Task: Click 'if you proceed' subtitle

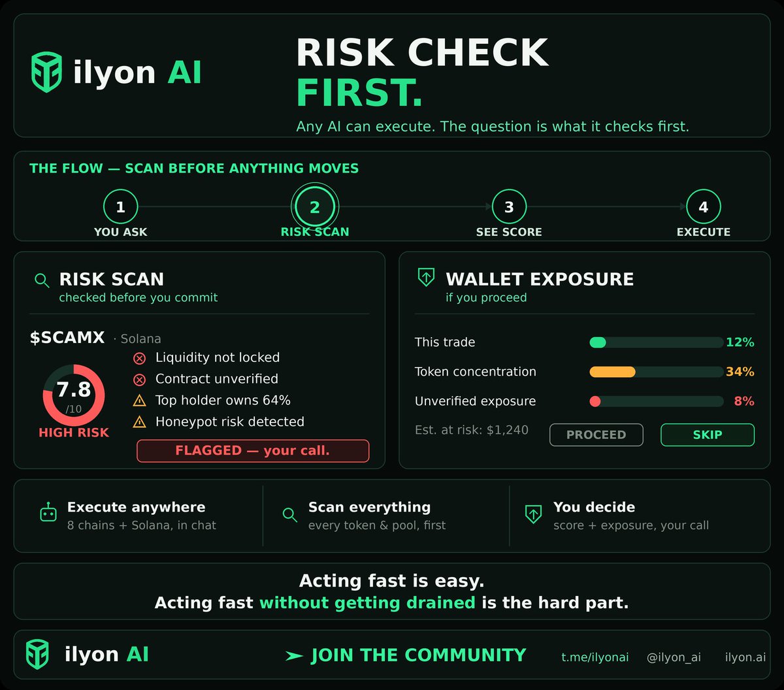Action: [x=486, y=298]
